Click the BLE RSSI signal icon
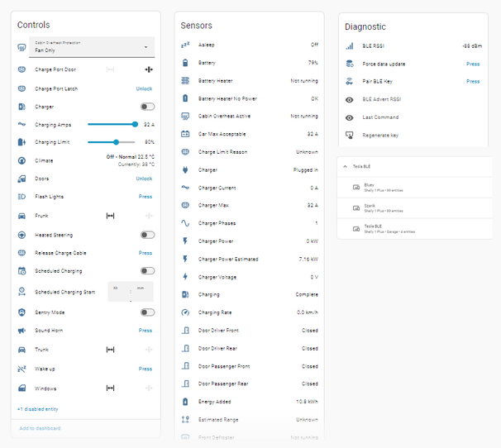 pyautogui.click(x=350, y=46)
